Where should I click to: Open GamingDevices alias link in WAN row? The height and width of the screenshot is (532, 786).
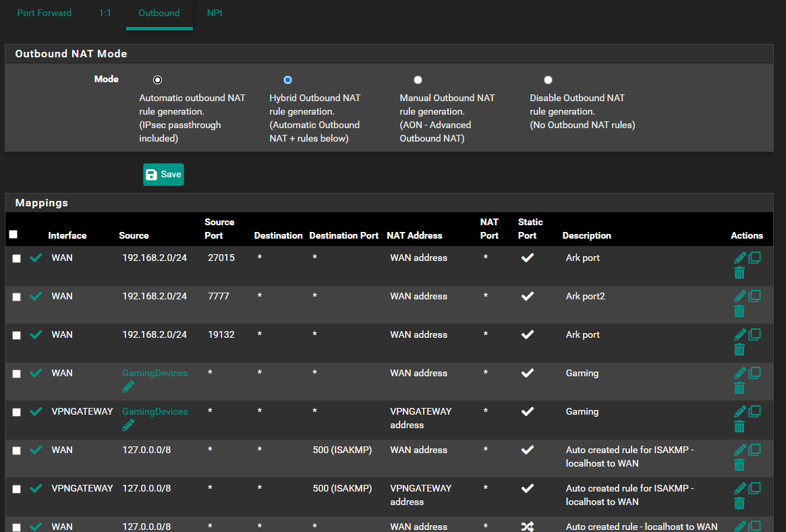pyautogui.click(x=155, y=373)
